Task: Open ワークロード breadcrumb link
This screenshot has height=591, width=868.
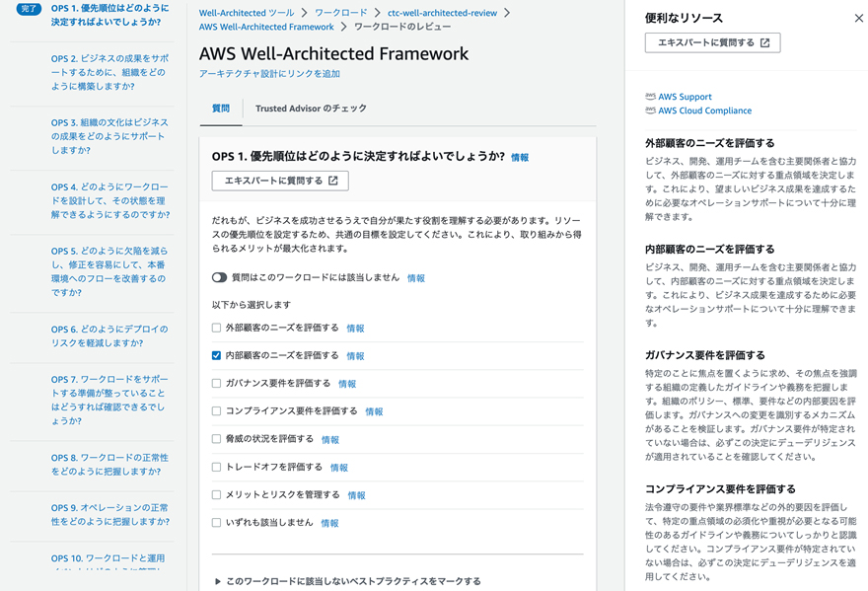Action: (x=341, y=13)
